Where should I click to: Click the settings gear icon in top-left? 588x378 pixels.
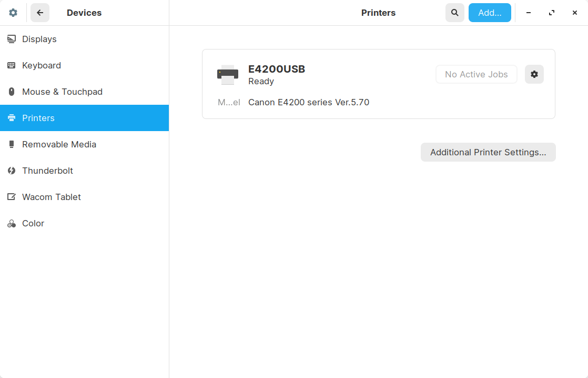tap(13, 13)
